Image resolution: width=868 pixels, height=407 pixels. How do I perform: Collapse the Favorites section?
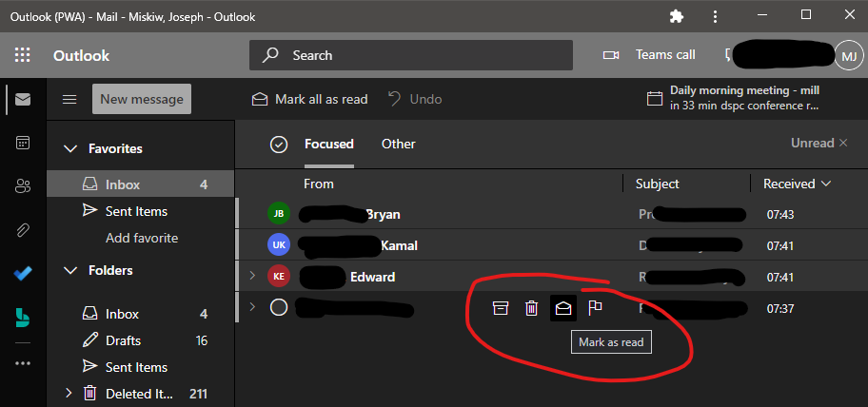pos(69,148)
